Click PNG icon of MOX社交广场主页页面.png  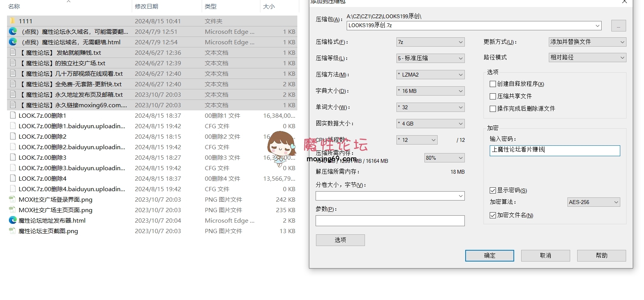12,210
